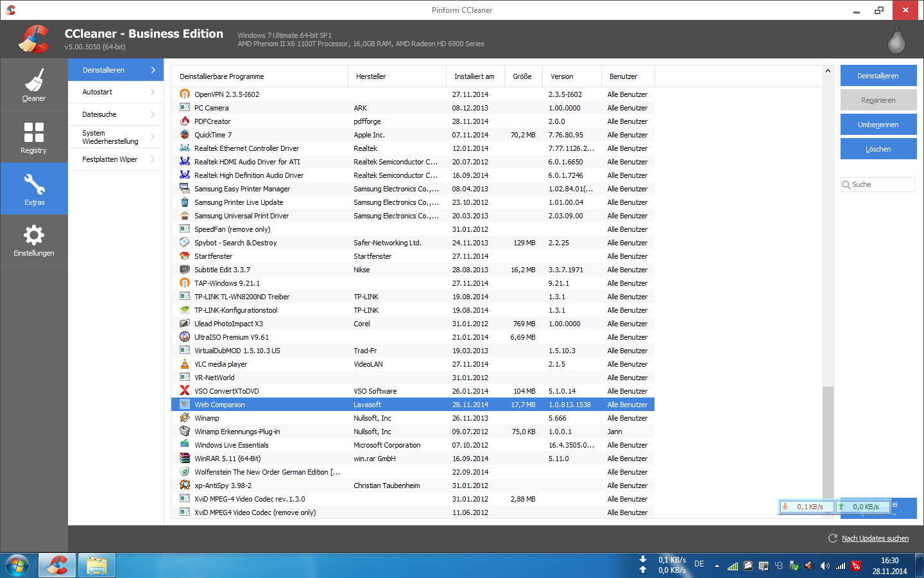Sort by Hersteller column header
The image size is (924, 578).
click(397, 76)
